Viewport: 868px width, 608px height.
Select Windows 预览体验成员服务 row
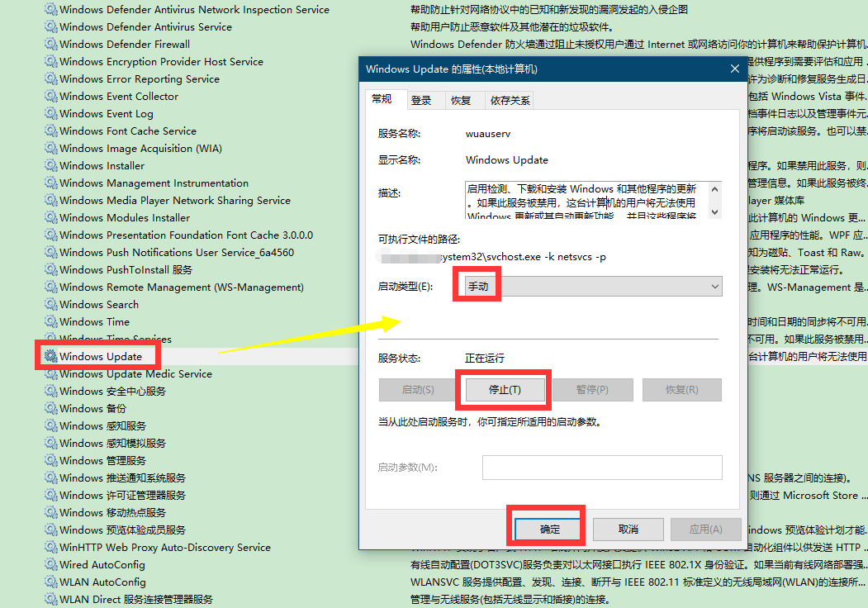click(x=122, y=530)
